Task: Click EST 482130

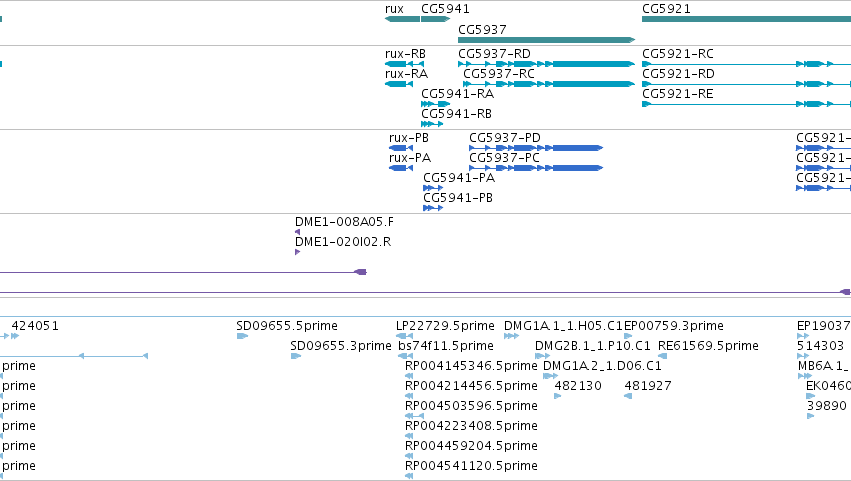Action: coord(578,386)
